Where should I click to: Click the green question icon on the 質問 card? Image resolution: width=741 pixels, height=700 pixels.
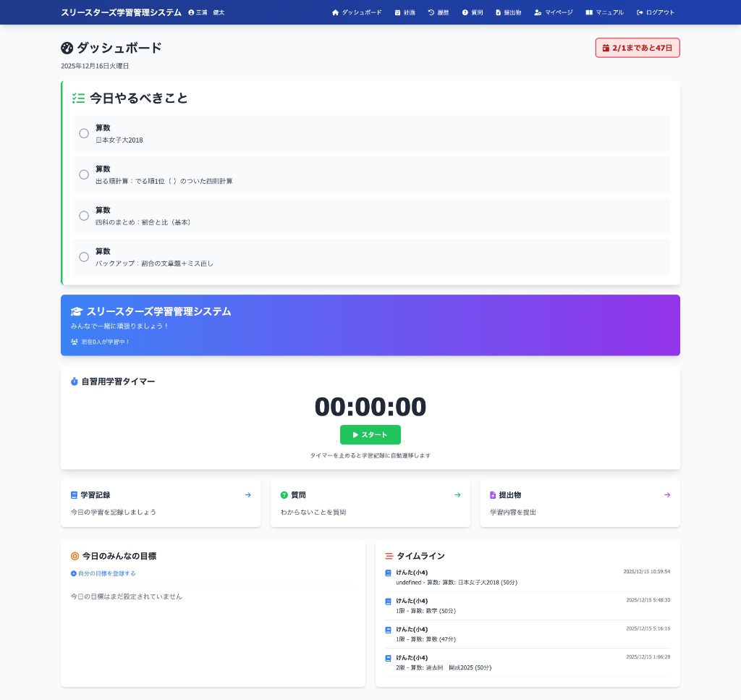282,495
